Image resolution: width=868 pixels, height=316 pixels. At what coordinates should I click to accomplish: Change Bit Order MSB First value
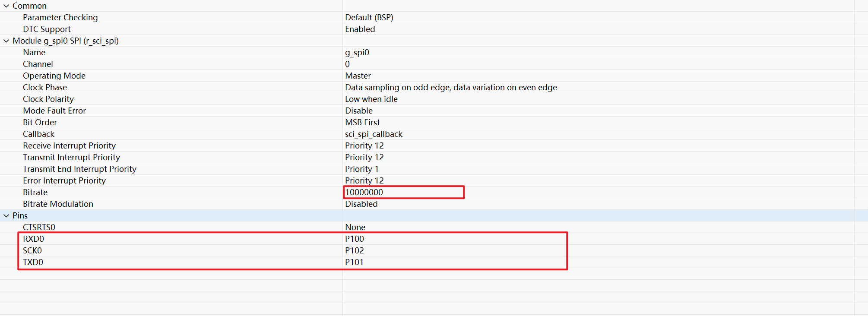click(363, 122)
